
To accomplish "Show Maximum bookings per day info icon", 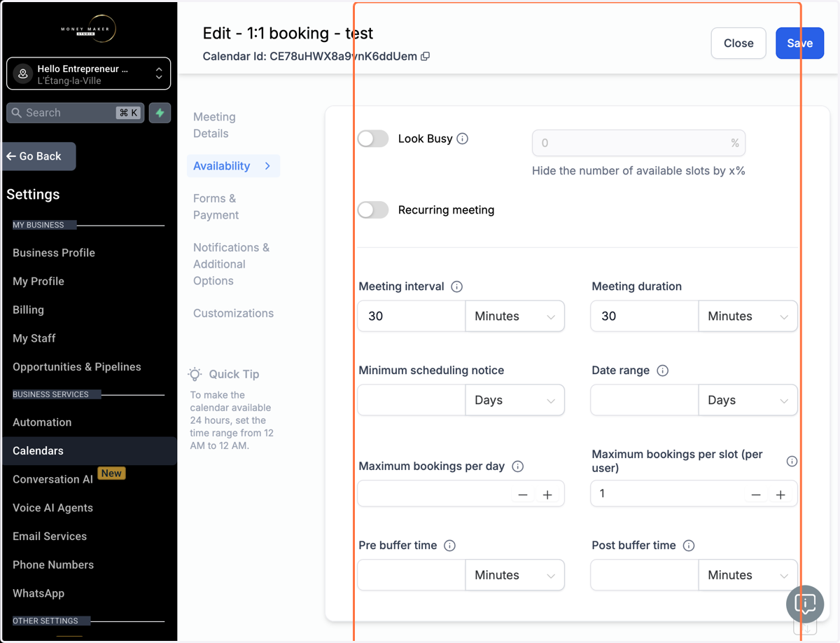I will [518, 466].
